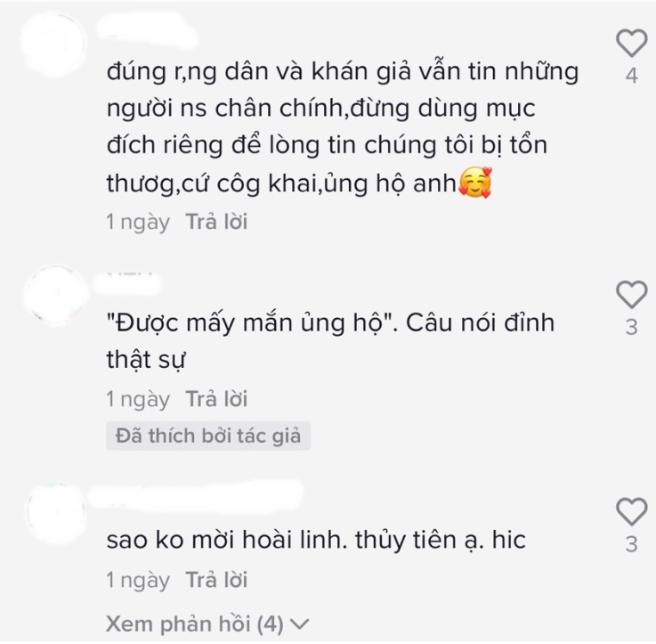Viewport: 656px width, 644px height.
Task: Click the blurred username of the first comment
Action: [146, 29]
